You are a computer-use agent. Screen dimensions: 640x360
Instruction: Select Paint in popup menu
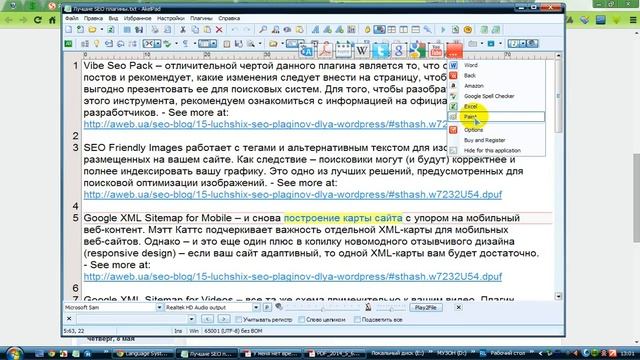click(496, 117)
